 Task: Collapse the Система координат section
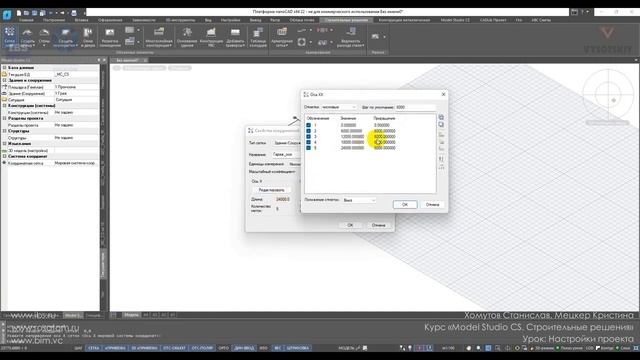click(x=4, y=156)
